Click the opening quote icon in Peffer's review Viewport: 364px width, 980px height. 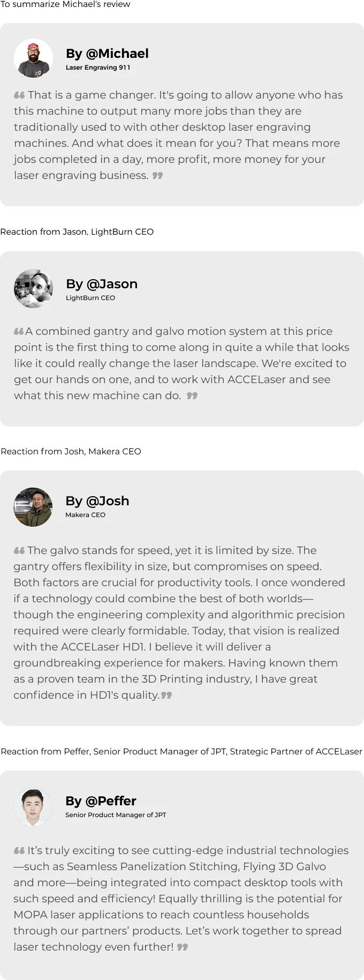coord(19,851)
